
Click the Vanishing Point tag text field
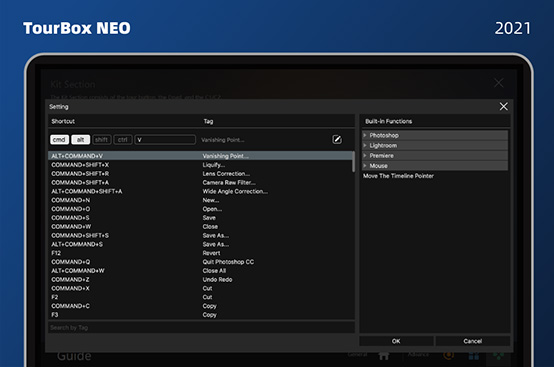pos(223,140)
